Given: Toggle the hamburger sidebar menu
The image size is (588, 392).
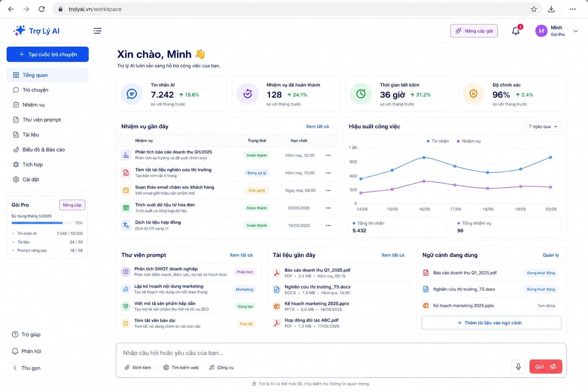Looking at the screenshot, I should [x=98, y=31].
